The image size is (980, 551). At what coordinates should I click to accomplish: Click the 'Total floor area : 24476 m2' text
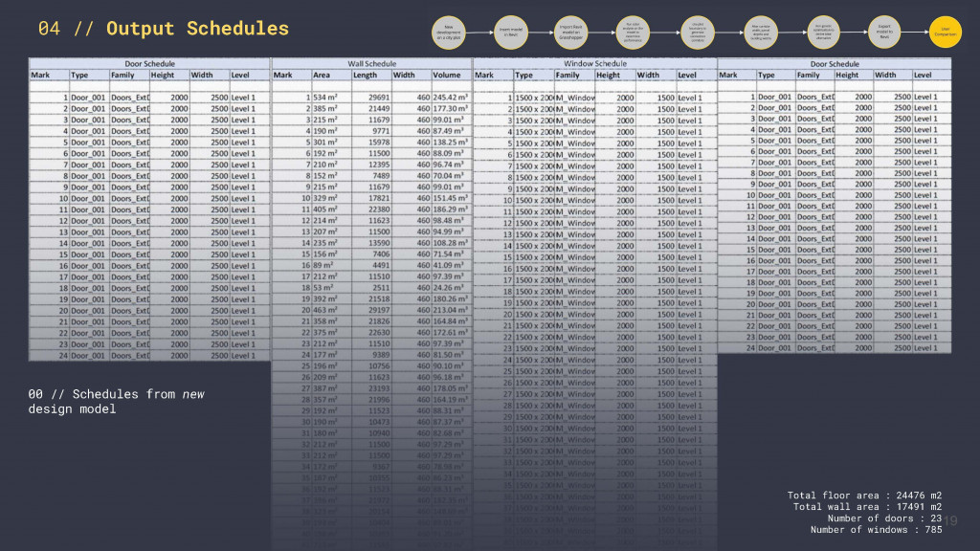click(x=864, y=495)
